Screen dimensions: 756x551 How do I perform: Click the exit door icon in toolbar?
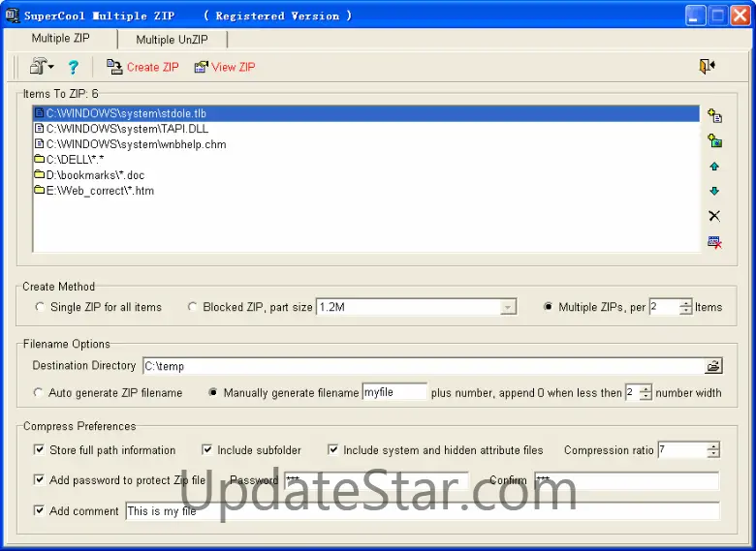707,66
